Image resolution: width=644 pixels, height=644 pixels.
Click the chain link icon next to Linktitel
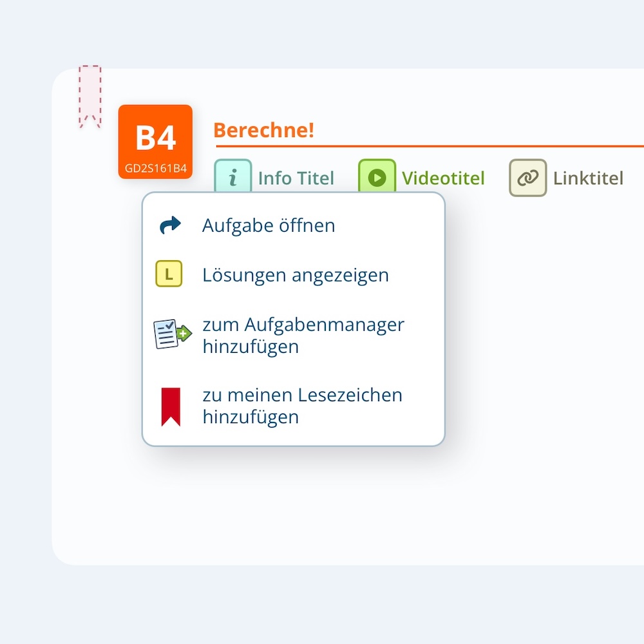(527, 176)
